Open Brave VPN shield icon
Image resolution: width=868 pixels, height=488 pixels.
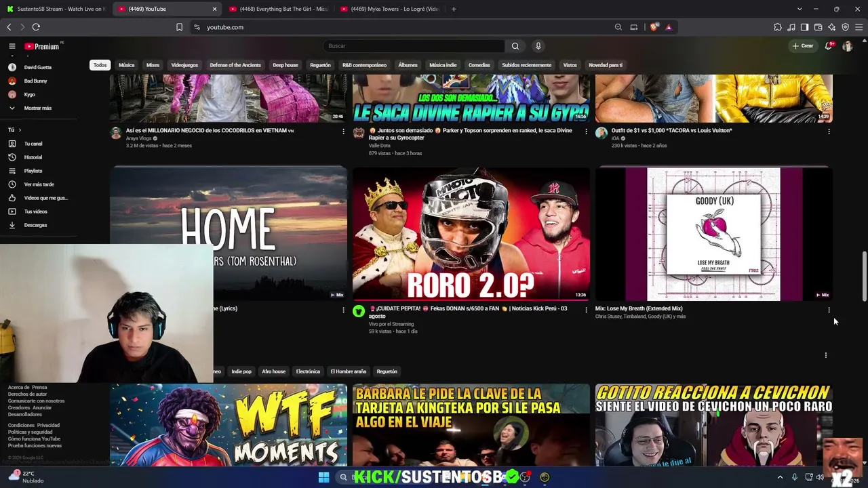(845, 27)
